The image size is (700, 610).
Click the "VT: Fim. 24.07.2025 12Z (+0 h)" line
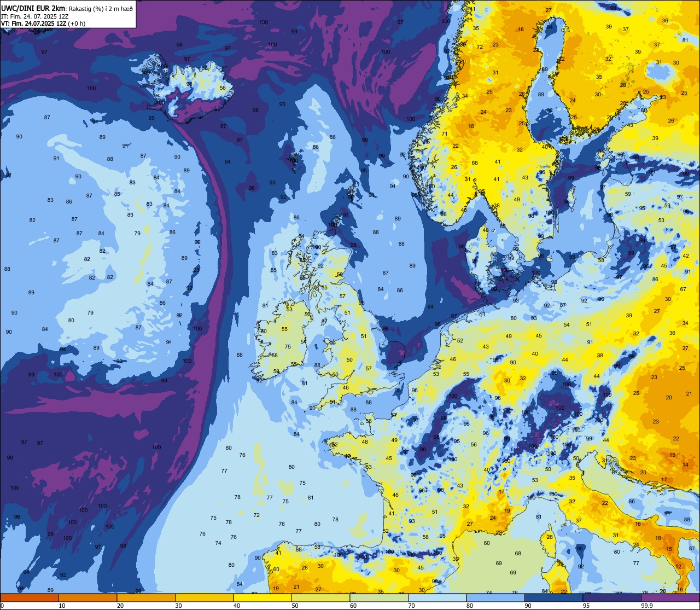click(43, 24)
